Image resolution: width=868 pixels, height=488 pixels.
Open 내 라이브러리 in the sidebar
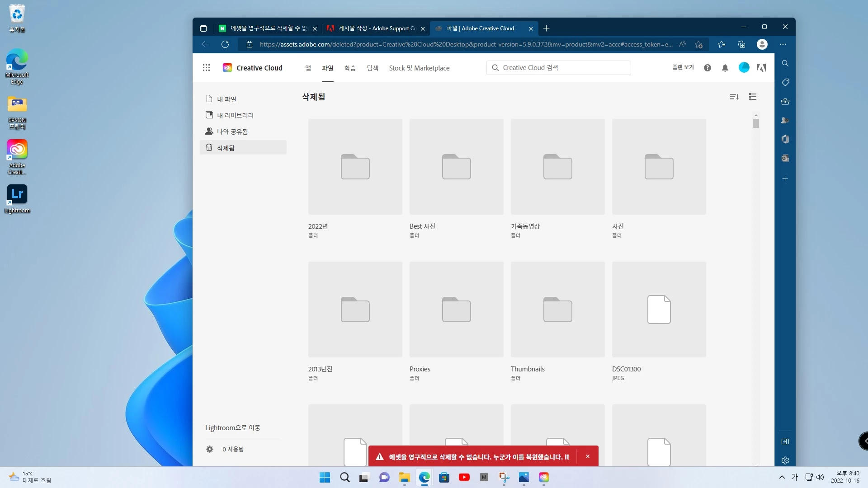[235, 115]
